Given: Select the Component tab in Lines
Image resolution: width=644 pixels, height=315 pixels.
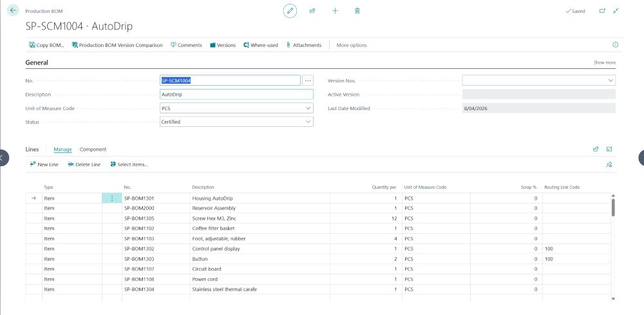Looking at the screenshot, I should (93, 149).
